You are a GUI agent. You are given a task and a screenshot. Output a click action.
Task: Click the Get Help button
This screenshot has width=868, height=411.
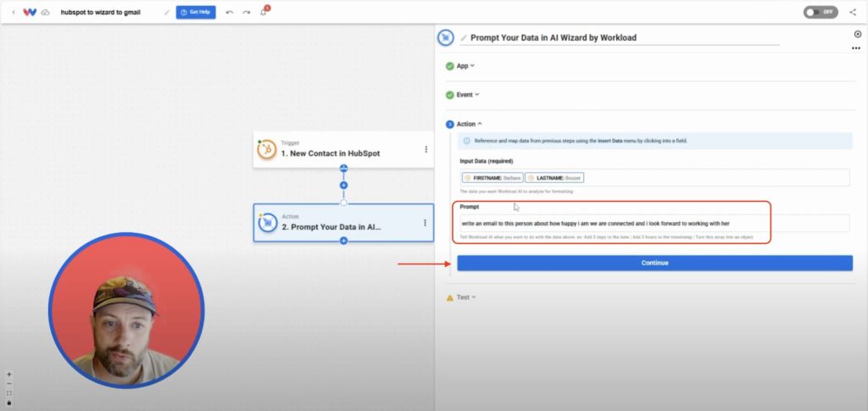[x=196, y=12]
